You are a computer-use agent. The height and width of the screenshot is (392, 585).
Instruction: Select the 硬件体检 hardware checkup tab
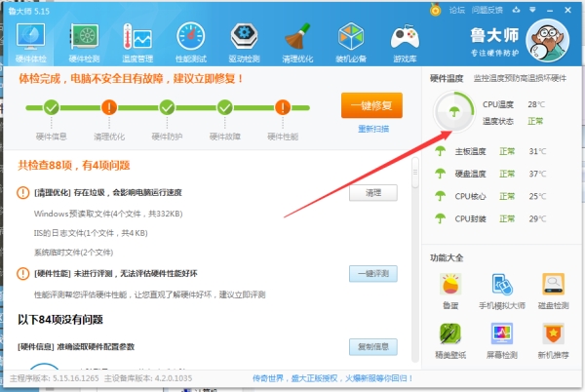(x=31, y=41)
